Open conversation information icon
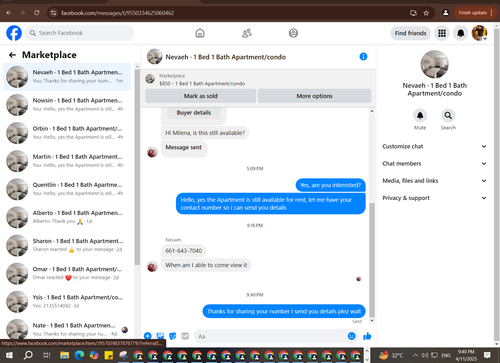Screen dimensions: 500x363 (x=363, y=57)
